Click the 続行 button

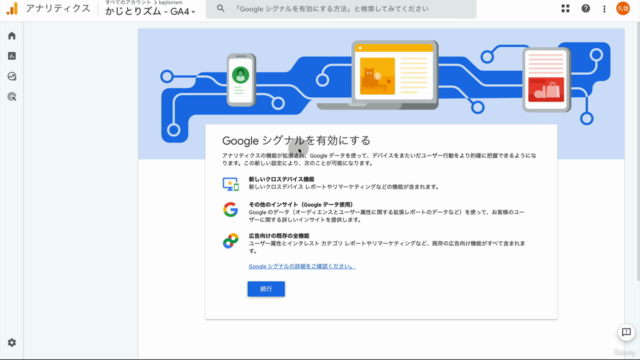click(x=266, y=289)
